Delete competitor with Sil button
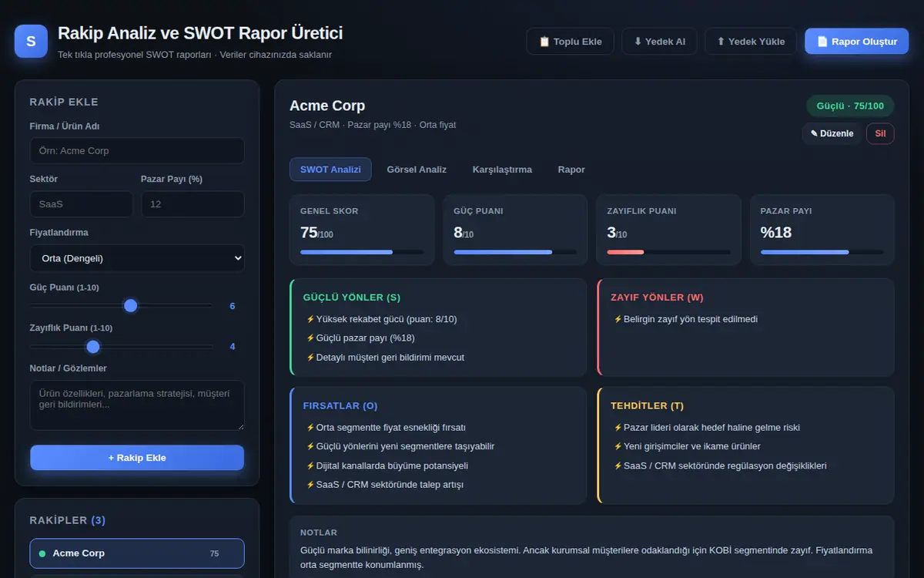 (x=880, y=133)
